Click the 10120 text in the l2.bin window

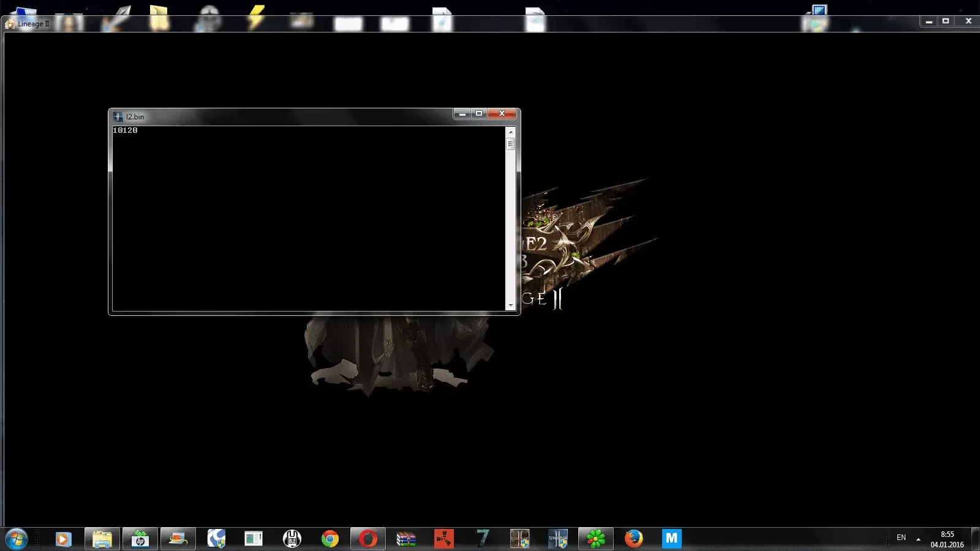125,130
